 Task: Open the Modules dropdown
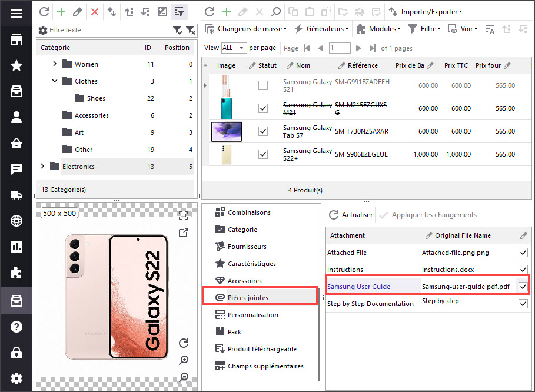[x=378, y=29]
